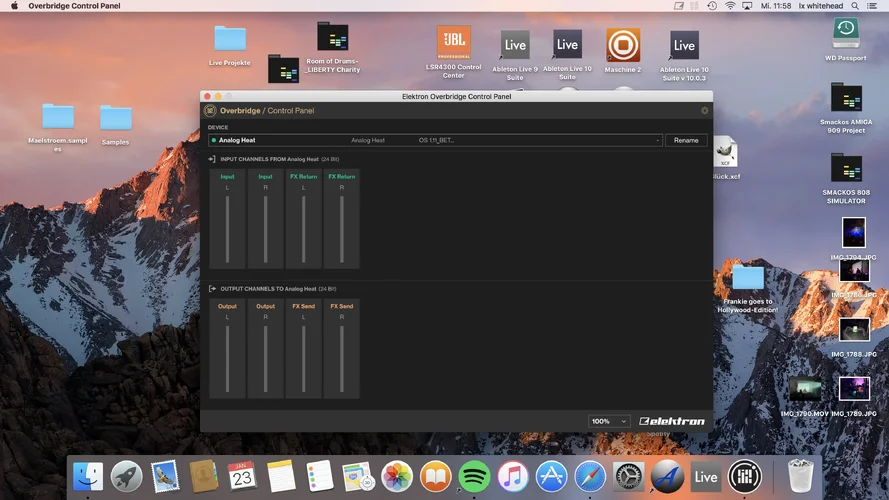Open Photos app in the dock
The image size is (889, 500).
(397, 477)
